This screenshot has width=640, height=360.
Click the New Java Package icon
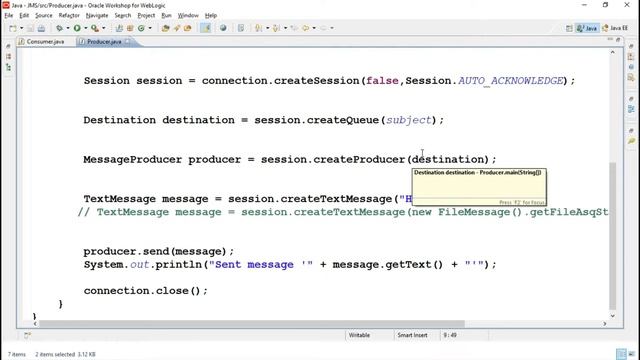tap(130, 28)
